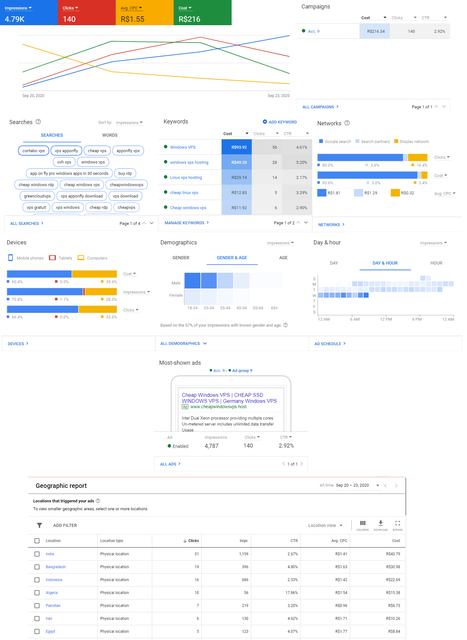Open the All Campaigns link
The image size is (467, 640).
click(x=320, y=107)
